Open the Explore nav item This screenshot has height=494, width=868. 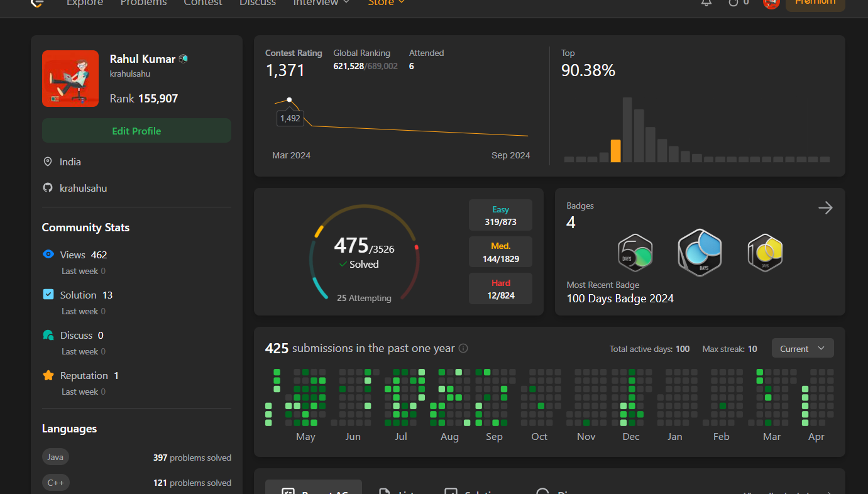85,3
